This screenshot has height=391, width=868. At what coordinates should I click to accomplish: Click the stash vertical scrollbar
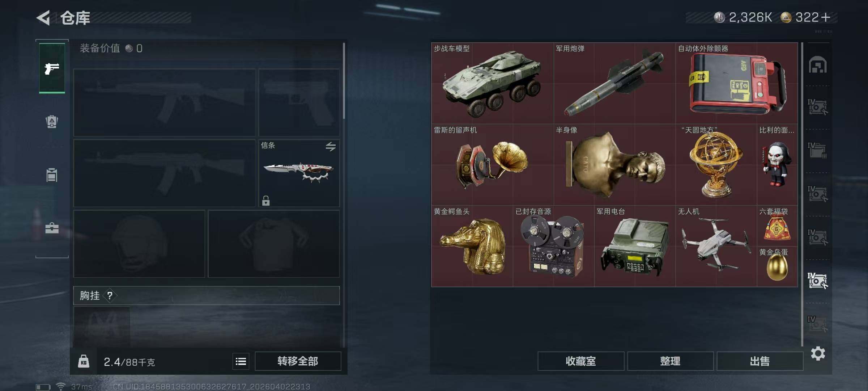(x=802, y=194)
